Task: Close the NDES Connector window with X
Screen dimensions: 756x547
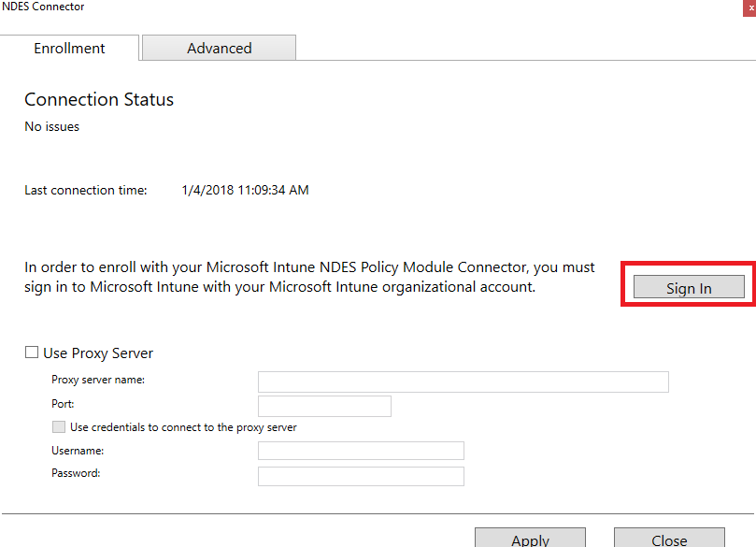Action: point(750,7)
